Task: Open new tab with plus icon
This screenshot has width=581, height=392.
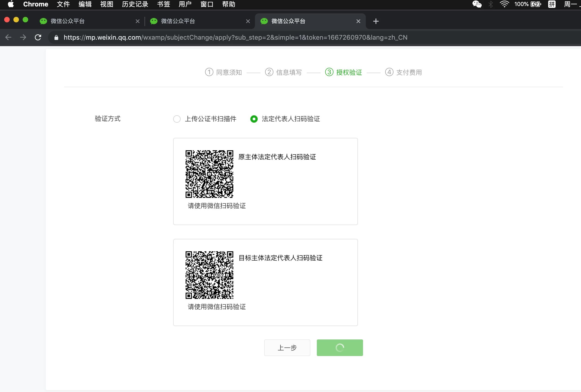Action: 375,21
